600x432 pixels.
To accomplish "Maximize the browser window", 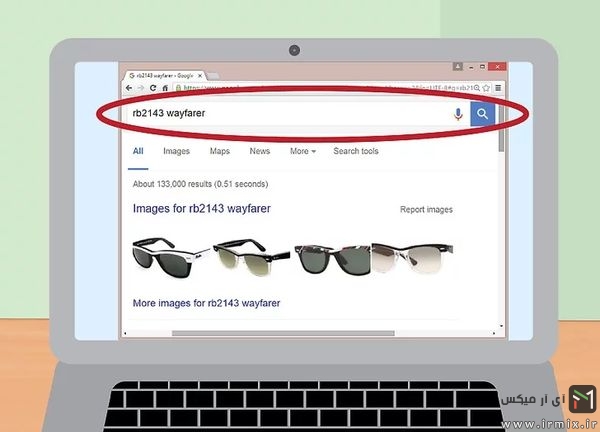I will pos(483,67).
